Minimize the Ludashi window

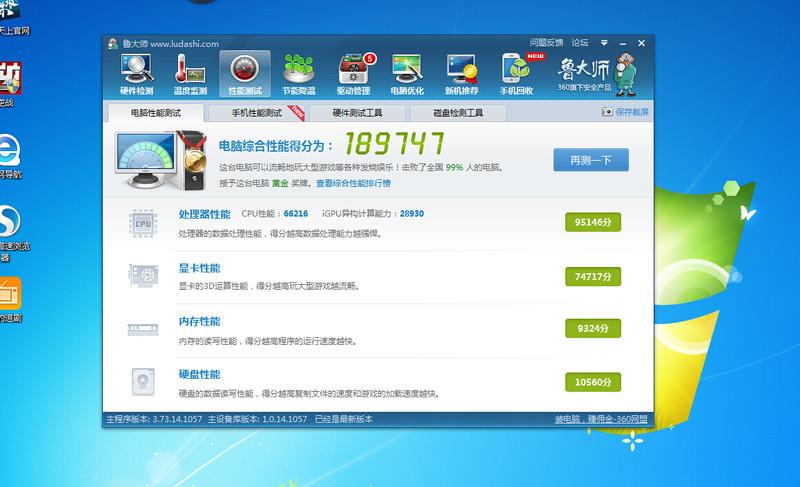[x=622, y=43]
